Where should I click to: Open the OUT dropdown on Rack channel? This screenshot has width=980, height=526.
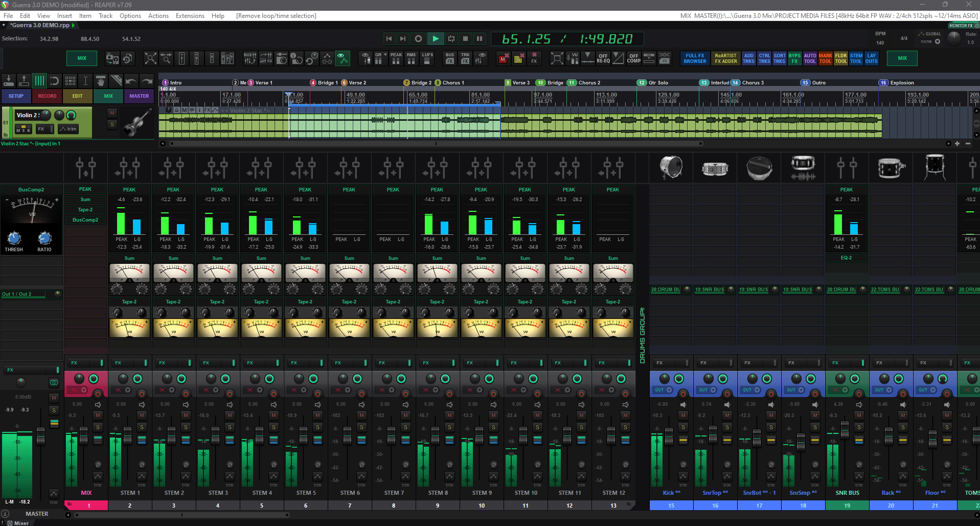(883, 390)
